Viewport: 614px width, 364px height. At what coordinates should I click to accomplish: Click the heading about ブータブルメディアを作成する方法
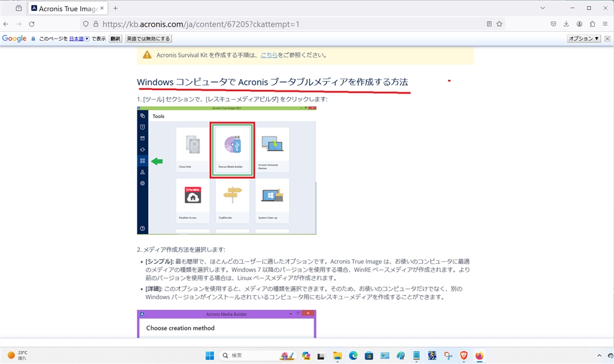coord(272,82)
